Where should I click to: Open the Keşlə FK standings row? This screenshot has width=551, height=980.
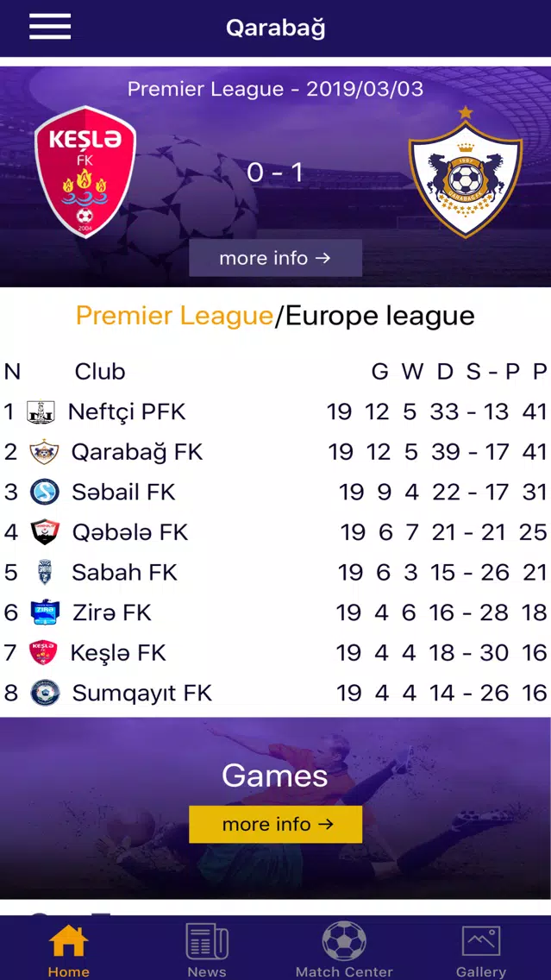coord(276,652)
